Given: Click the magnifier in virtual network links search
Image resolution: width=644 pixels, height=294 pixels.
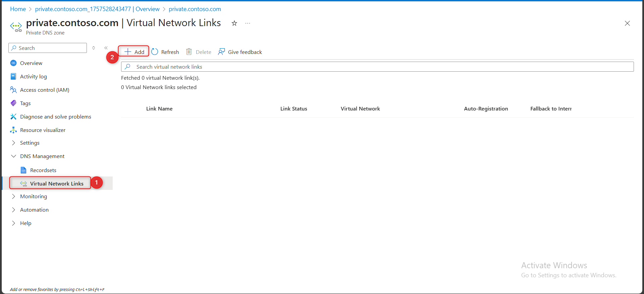Looking at the screenshot, I should pyautogui.click(x=128, y=67).
